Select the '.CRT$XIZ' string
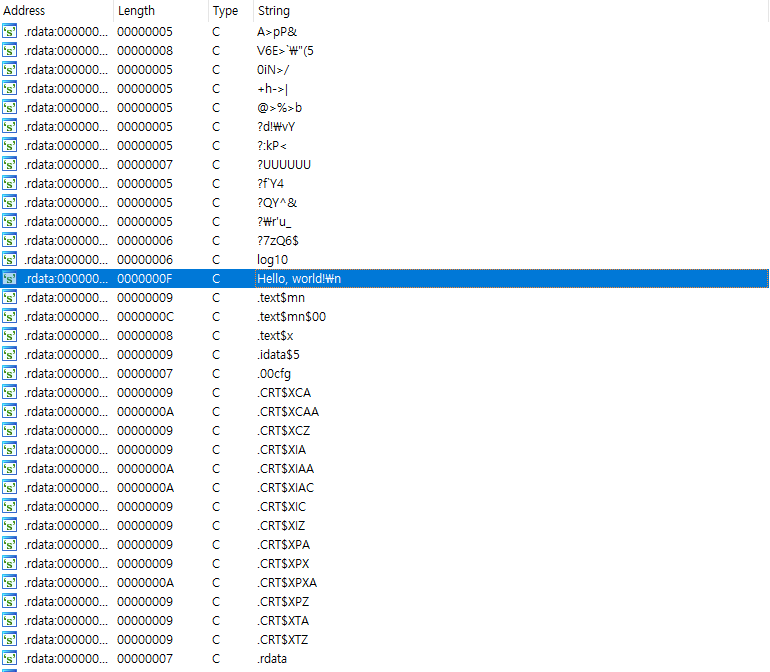 pyautogui.click(x=281, y=526)
